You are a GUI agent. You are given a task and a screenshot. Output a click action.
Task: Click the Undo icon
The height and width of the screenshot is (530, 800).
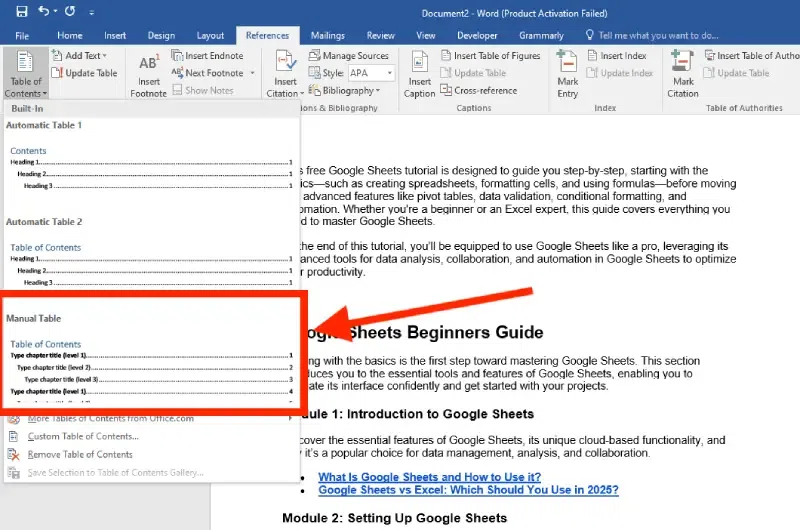pos(44,11)
